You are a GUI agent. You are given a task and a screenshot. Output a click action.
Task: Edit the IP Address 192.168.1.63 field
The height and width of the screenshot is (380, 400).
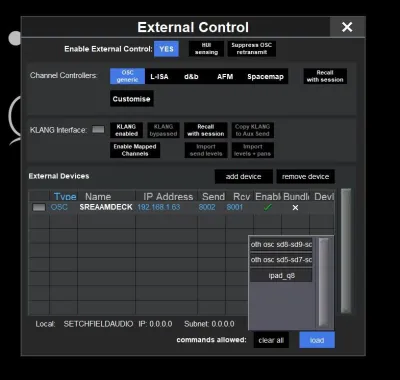click(159, 207)
